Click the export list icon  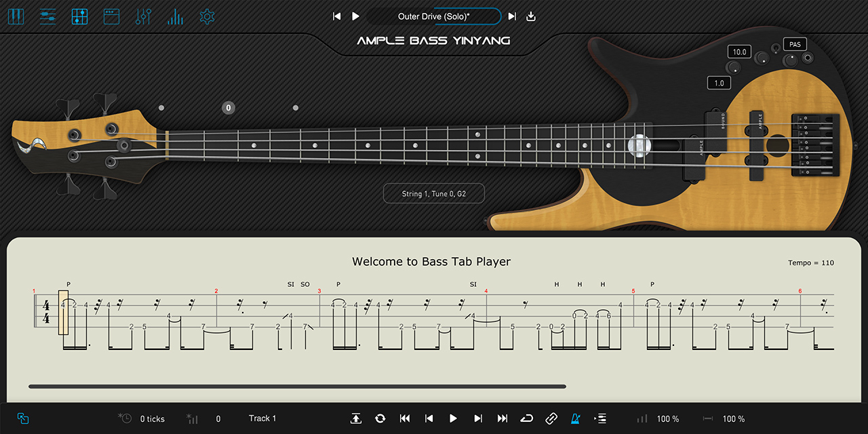click(600, 418)
